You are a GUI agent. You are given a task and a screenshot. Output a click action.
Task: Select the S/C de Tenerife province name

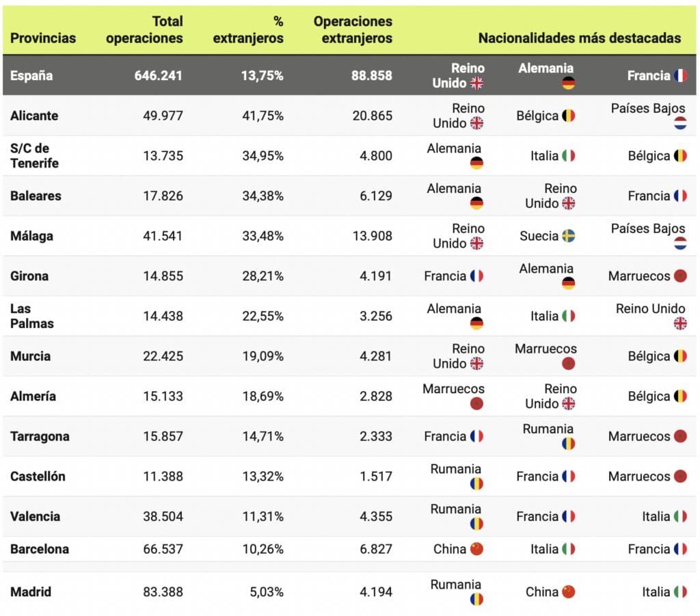coord(34,156)
